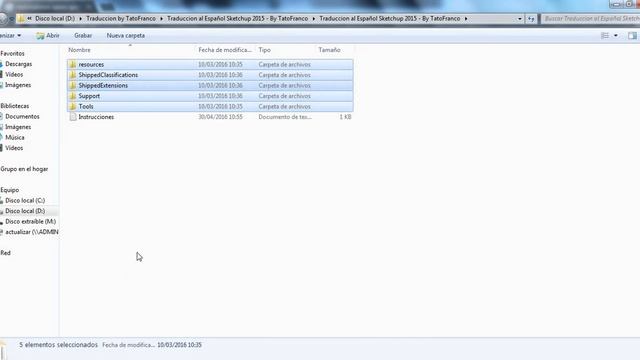Open the view options dropdown arrow
This screenshot has height=360, width=640.
[x=616, y=36]
